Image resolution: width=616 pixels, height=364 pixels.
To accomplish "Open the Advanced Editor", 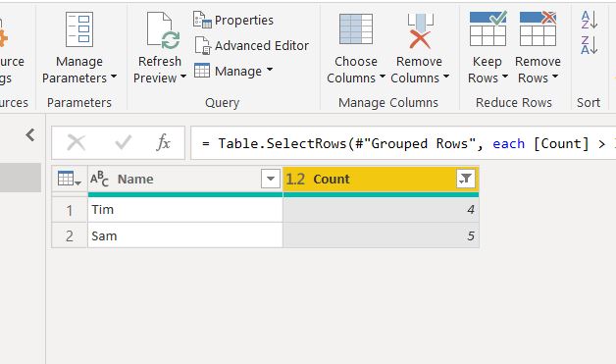I will pos(251,45).
